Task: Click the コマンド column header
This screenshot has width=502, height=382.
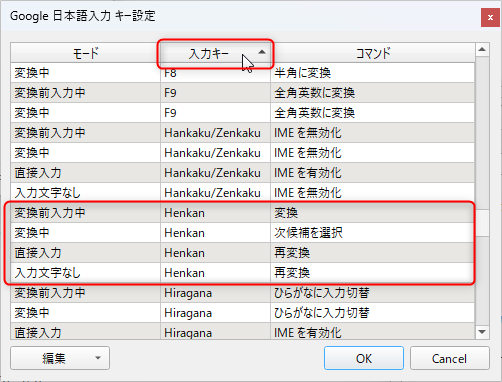Action: click(373, 53)
